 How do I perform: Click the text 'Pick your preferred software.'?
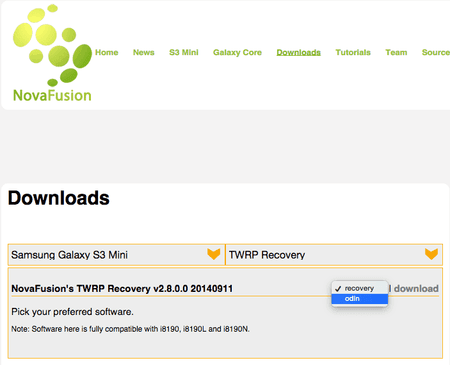72,312
